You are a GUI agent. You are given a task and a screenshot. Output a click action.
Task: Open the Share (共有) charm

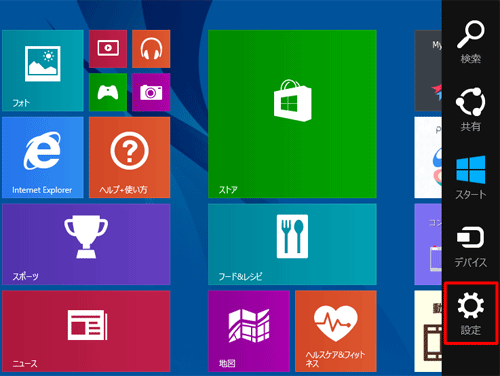[x=470, y=109]
